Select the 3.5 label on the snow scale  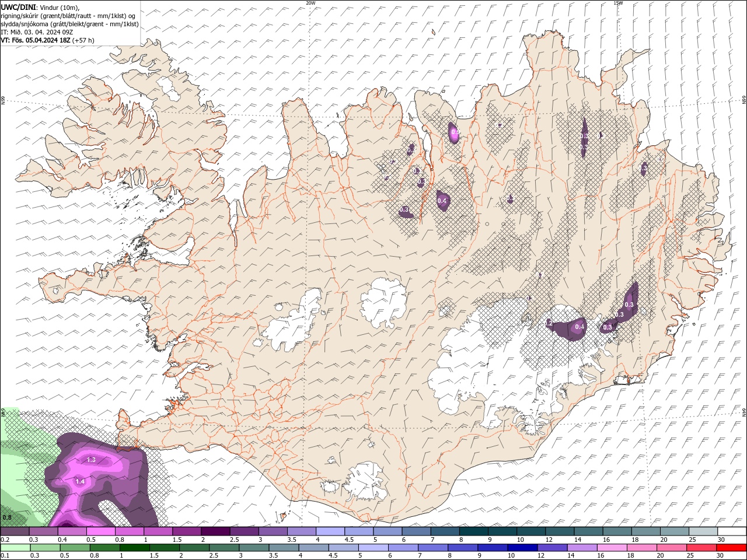292,540
